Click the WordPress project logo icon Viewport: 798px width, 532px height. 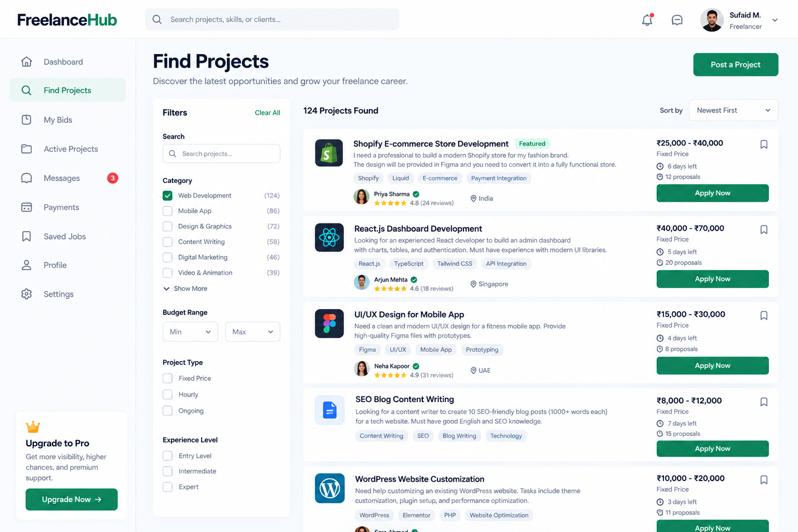pos(330,488)
